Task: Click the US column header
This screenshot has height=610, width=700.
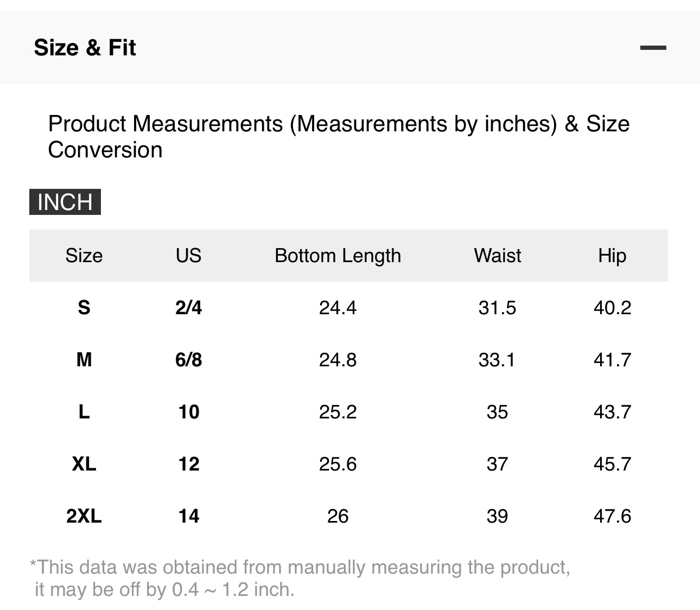Action: pos(188,255)
